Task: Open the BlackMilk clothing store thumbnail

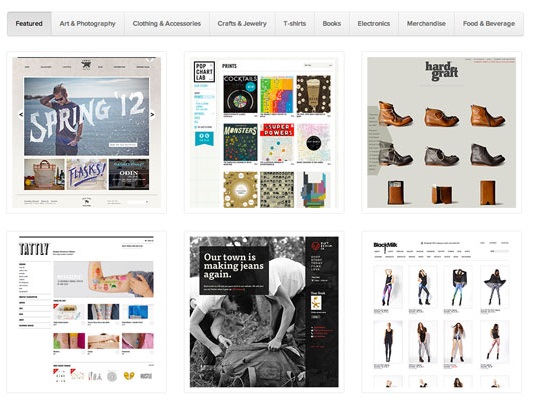Action: [x=441, y=312]
